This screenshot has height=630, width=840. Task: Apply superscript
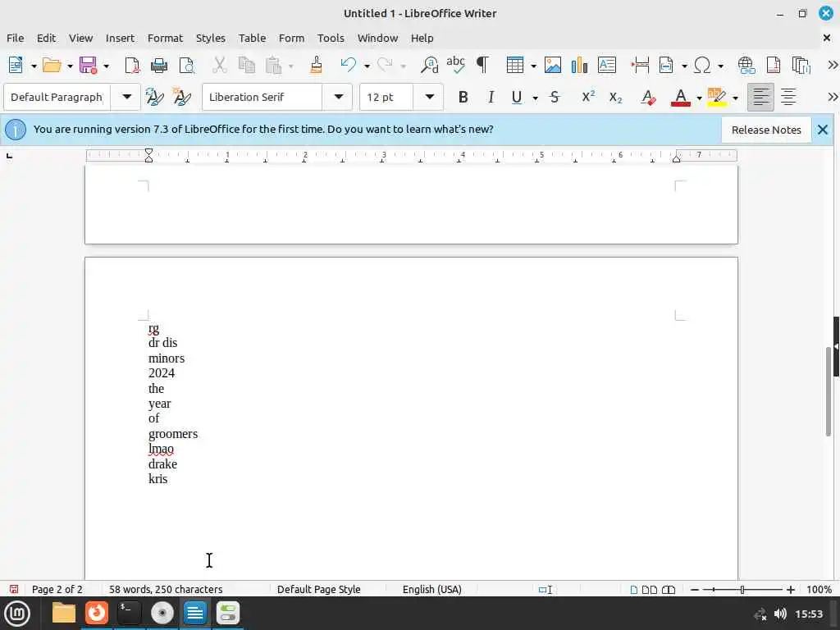(588, 97)
